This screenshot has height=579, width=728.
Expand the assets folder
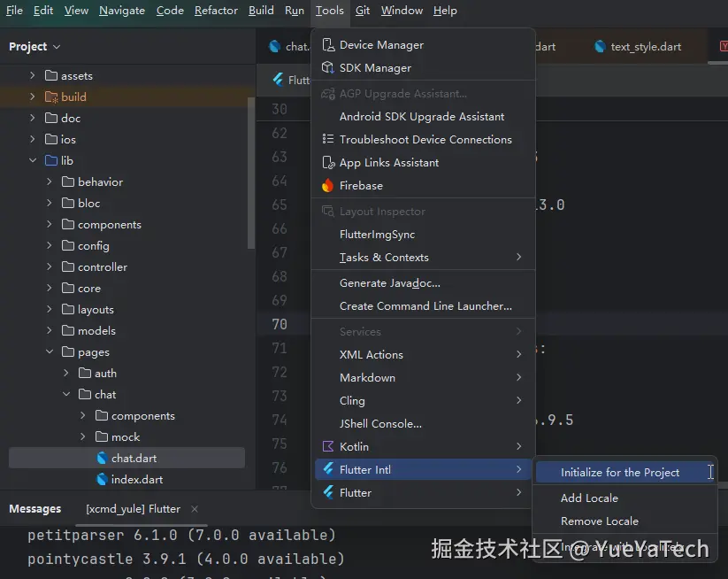coord(32,75)
